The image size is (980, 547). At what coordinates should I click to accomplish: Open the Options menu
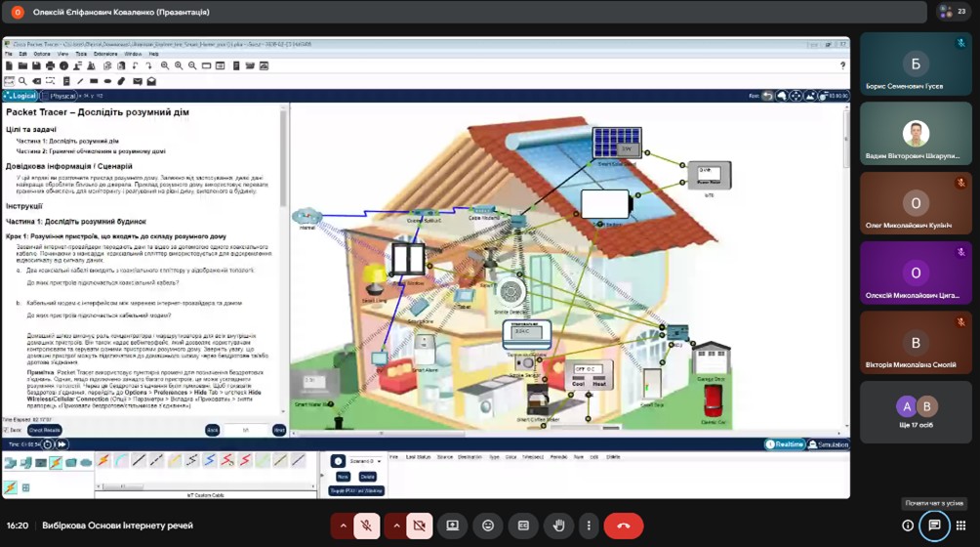point(42,55)
